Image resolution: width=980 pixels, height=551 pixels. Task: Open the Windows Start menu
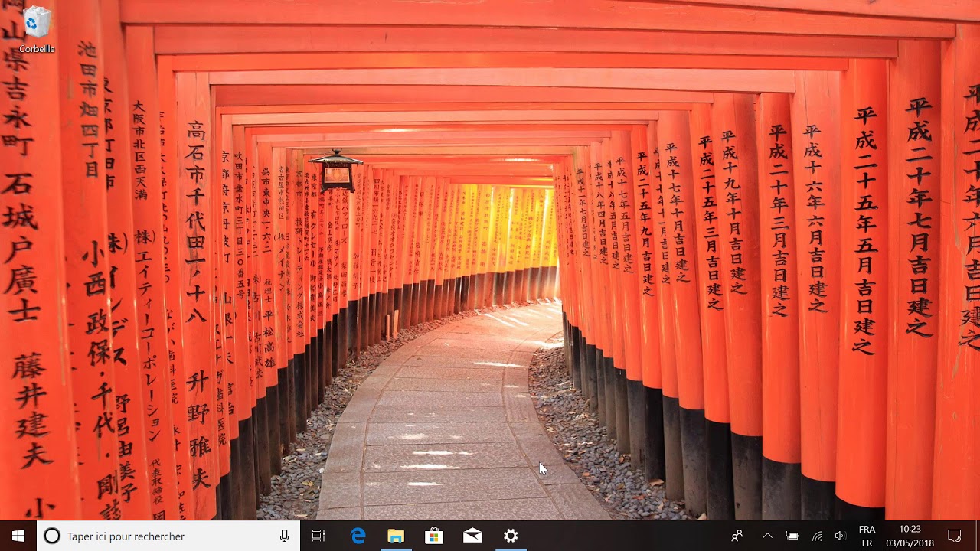[x=18, y=536]
